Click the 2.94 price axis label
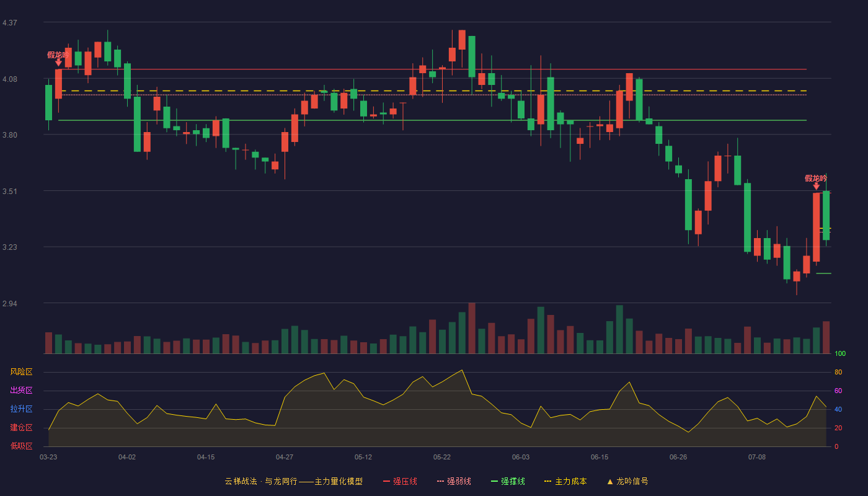Image resolution: width=868 pixels, height=496 pixels. (10, 304)
